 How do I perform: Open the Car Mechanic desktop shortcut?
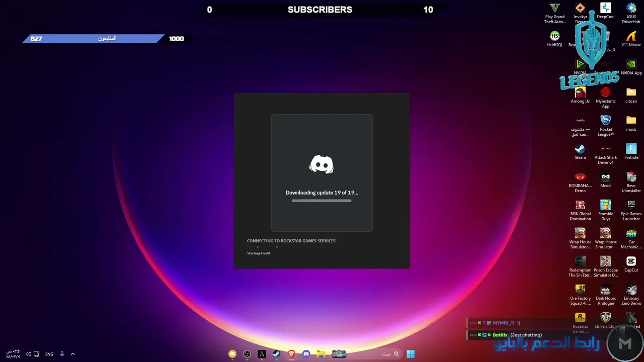point(631,238)
